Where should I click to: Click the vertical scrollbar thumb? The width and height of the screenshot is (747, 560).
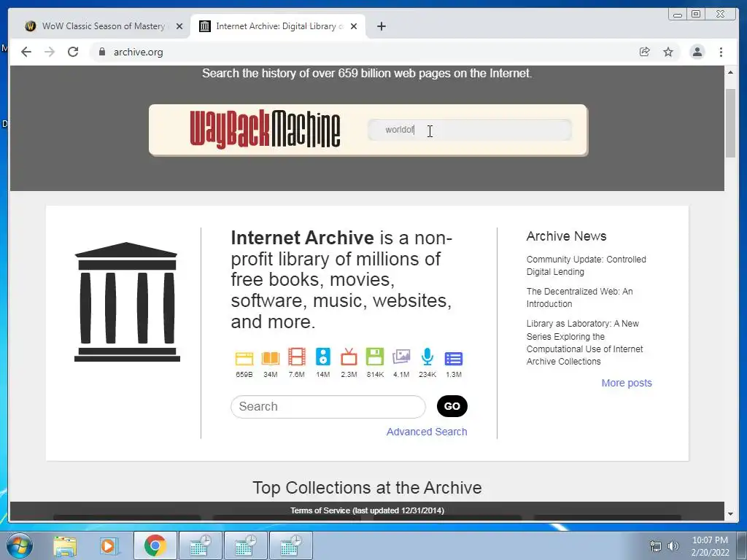[730, 122]
